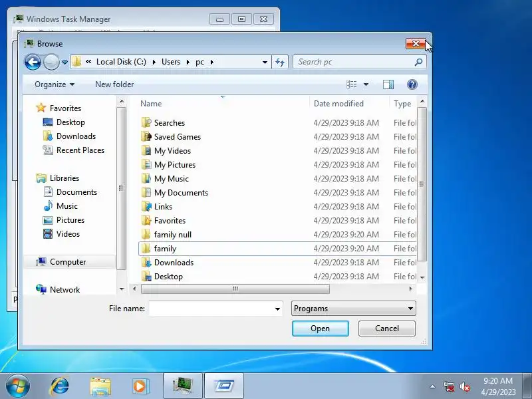This screenshot has width=532, height=399.
Task: Click the network tray icon
Action: pos(449,386)
